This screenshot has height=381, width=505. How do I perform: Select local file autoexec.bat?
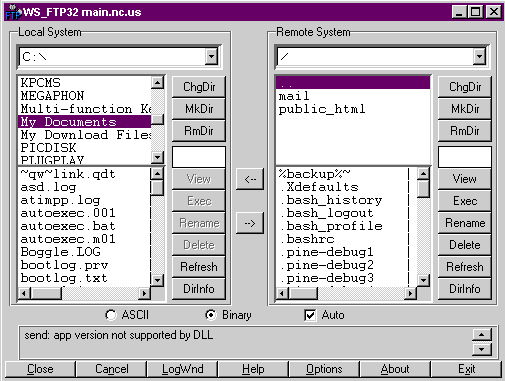(x=84, y=226)
